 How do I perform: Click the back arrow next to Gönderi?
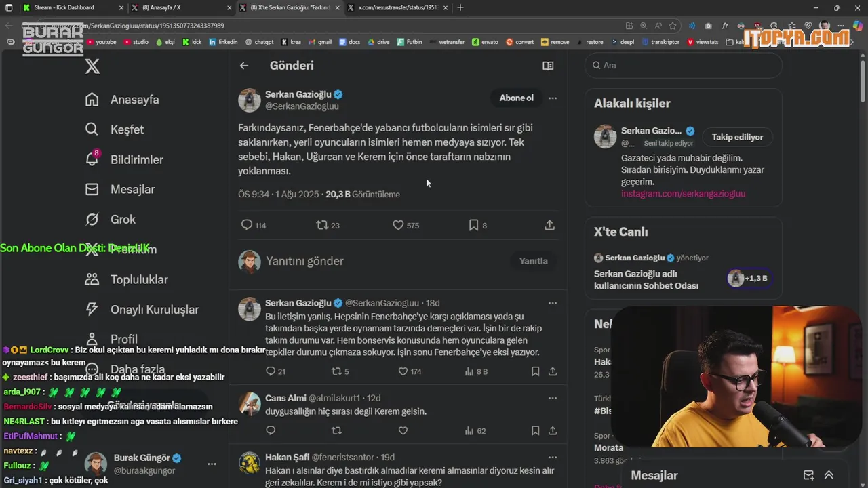(x=244, y=66)
